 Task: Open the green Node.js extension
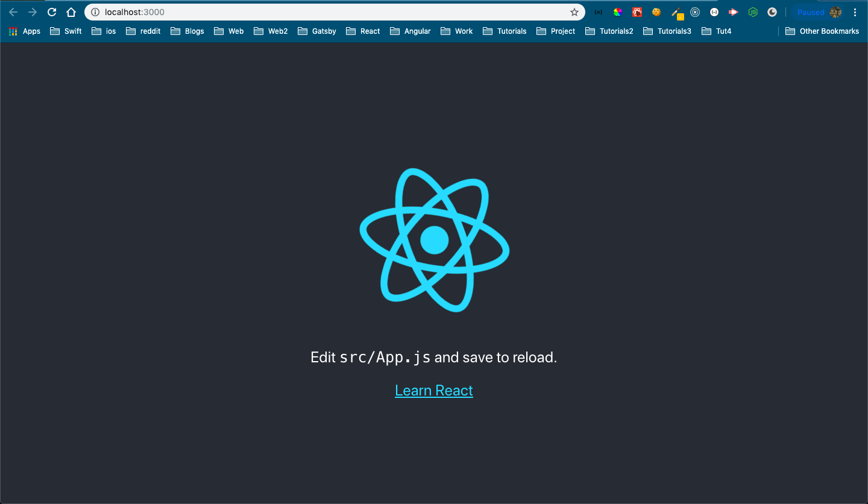coord(753,12)
